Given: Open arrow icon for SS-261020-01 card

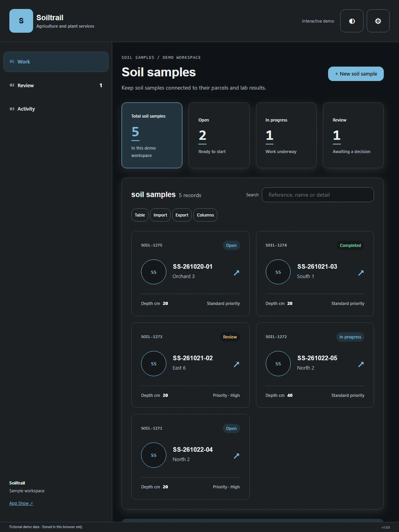Looking at the screenshot, I should [x=236, y=273].
